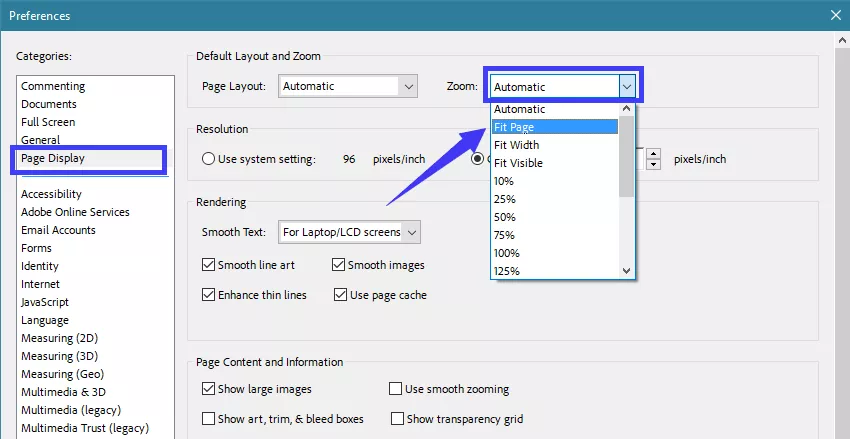Viewport: 850px width, 439px height.
Task: Choose Fit Width zoom option
Action: tap(555, 145)
